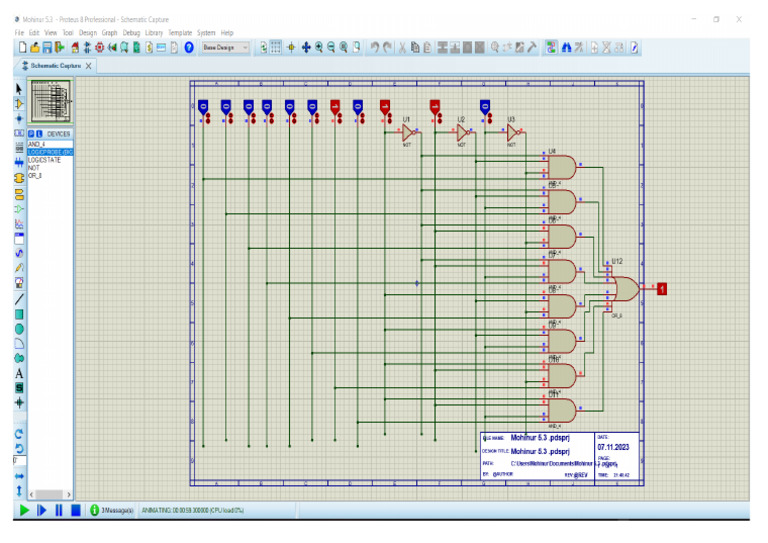768x543 pixels.
Task: Save the project with the floppy disk icon
Action: 47,47
